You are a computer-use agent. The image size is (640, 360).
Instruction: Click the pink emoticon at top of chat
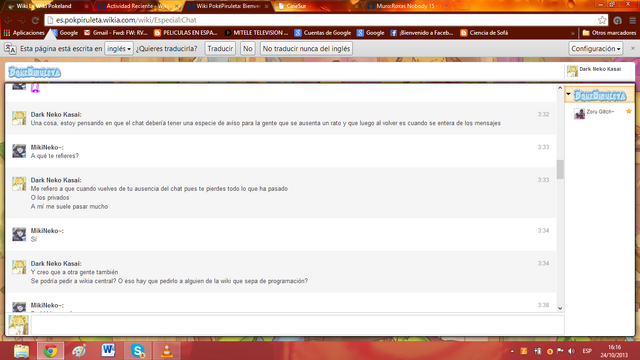tap(36, 88)
